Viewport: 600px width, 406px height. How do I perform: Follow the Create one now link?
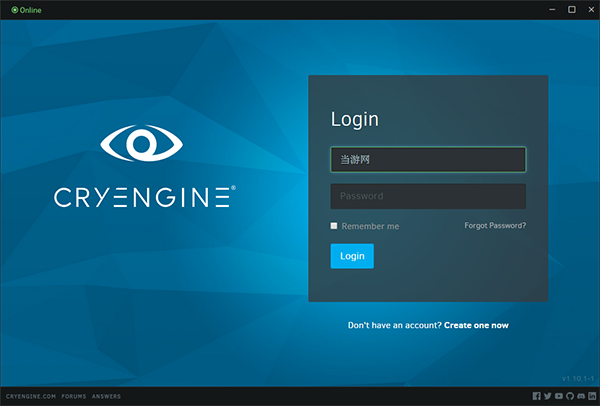point(476,325)
